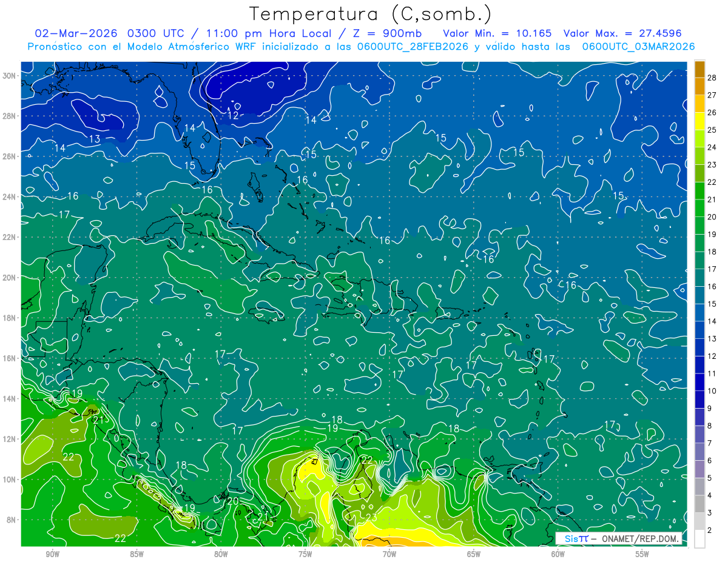Click the contour label 13 in the Gulf

coord(95,139)
